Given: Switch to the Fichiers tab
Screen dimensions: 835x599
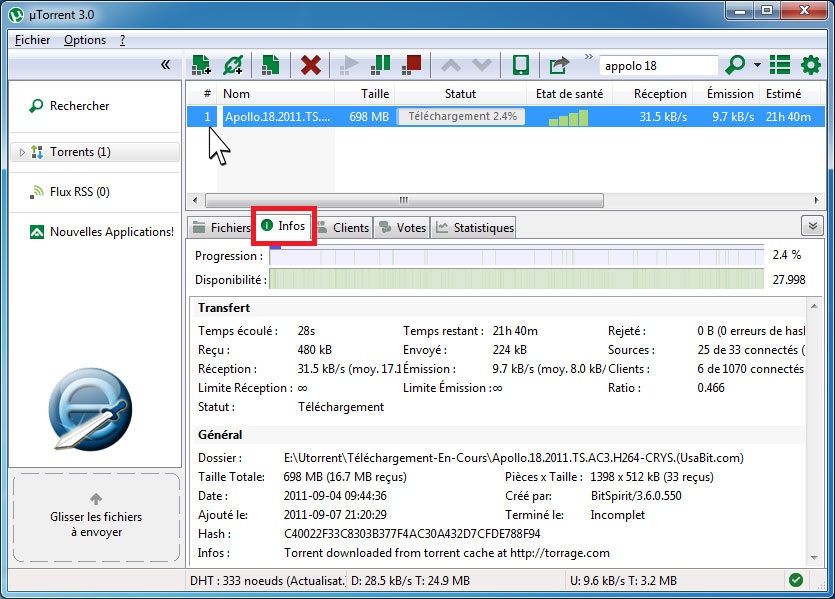Looking at the screenshot, I should coord(221,228).
